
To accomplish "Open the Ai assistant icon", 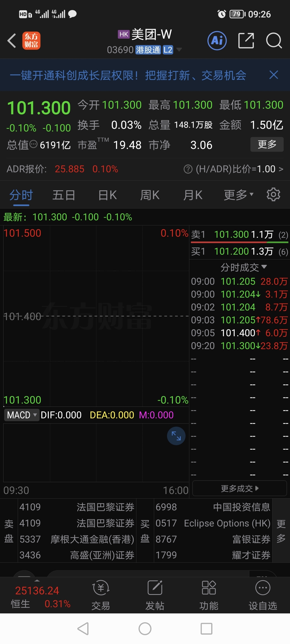I will [217, 41].
